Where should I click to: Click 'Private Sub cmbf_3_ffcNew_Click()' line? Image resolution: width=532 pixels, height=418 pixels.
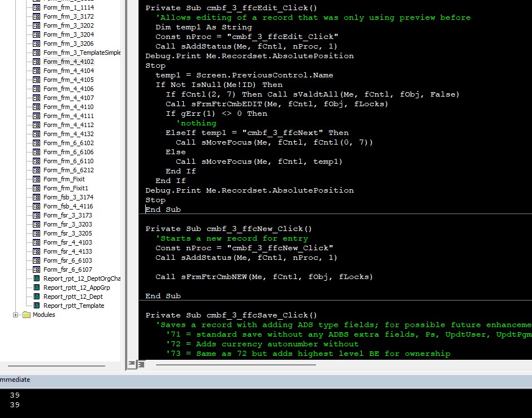point(228,229)
